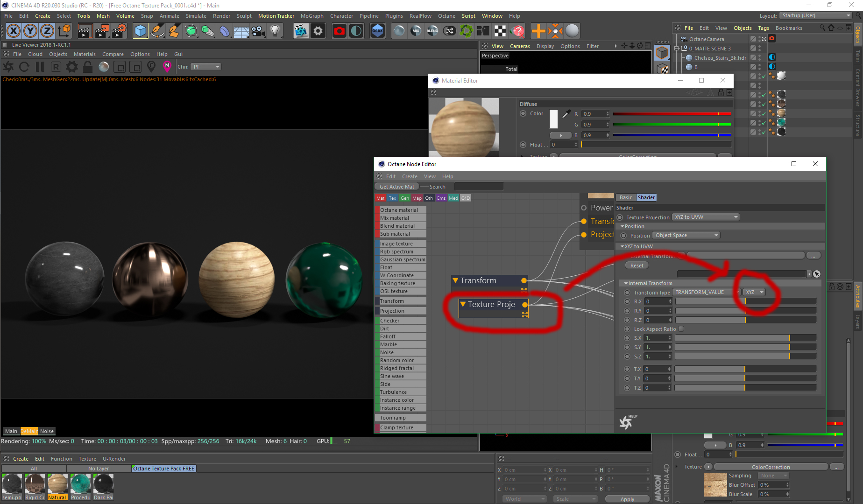Open Live Viewer settings gear

pyautogui.click(x=71, y=67)
